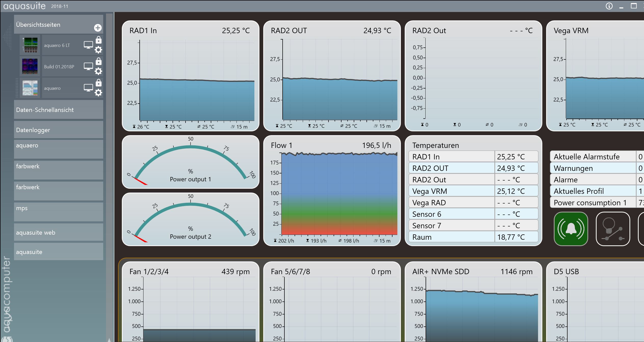
Task: Click desktop monitor icon for aquaero page
Action: pos(88,88)
